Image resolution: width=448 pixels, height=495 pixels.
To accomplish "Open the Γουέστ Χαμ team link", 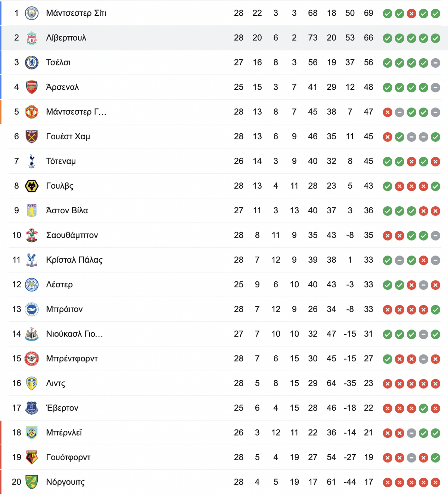I will (68, 136).
